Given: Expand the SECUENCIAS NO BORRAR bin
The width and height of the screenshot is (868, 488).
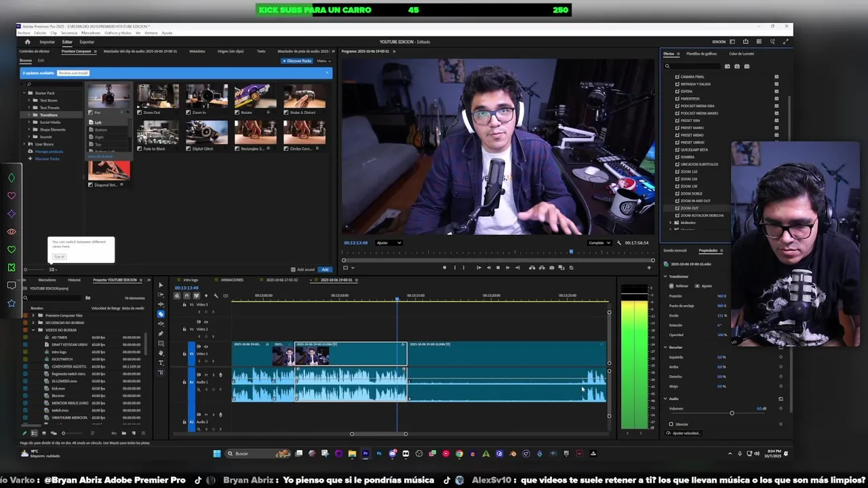Looking at the screenshot, I should coord(33,323).
